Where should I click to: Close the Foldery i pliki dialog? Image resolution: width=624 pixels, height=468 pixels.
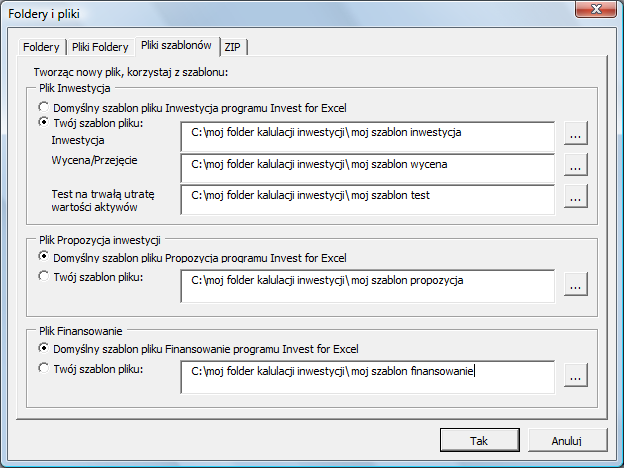596,9
